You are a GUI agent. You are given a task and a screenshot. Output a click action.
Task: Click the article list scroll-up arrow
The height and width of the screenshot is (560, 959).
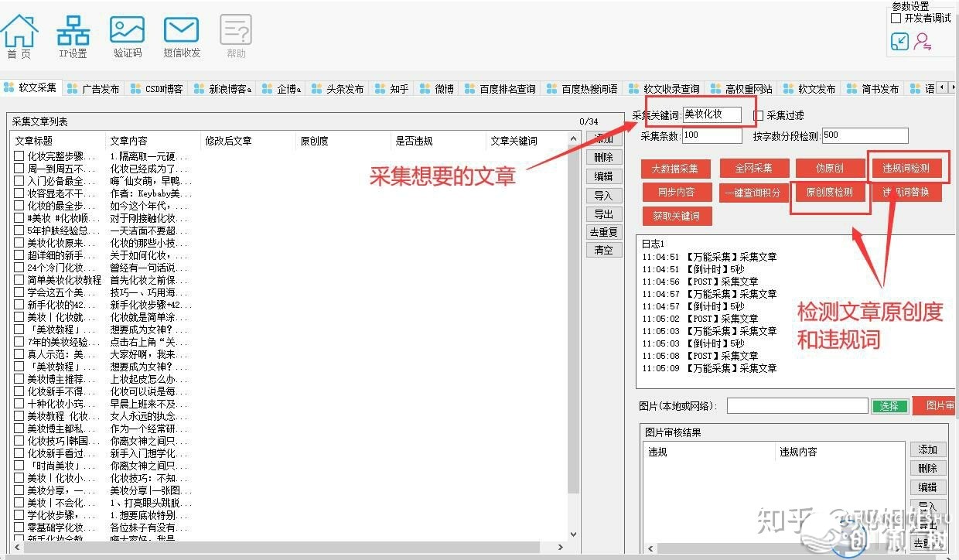coord(573,140)
